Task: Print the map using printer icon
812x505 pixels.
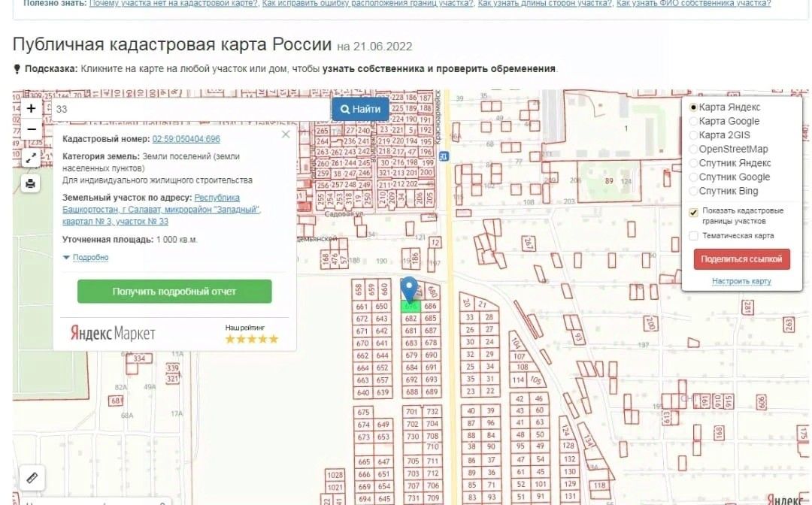Action: point(31,183)
